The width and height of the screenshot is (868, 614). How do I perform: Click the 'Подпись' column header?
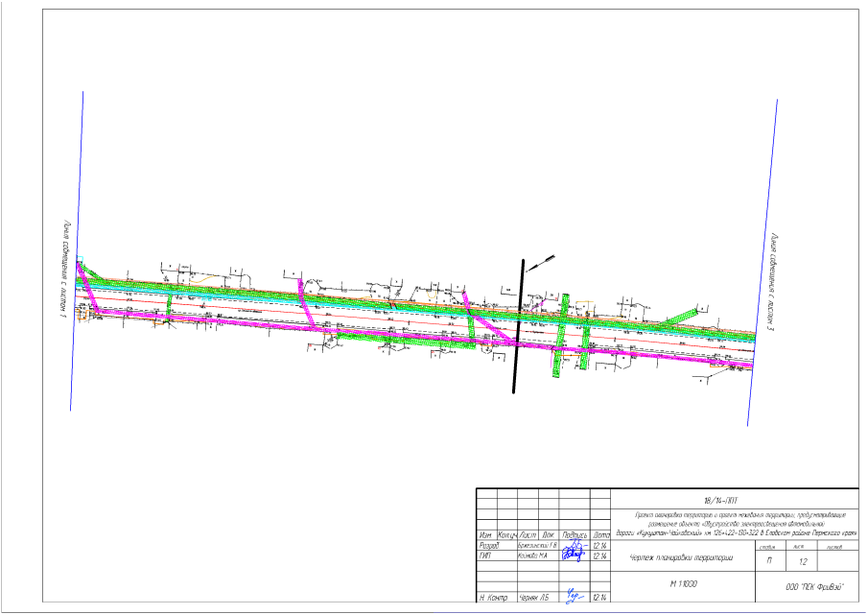pos(575,534)
